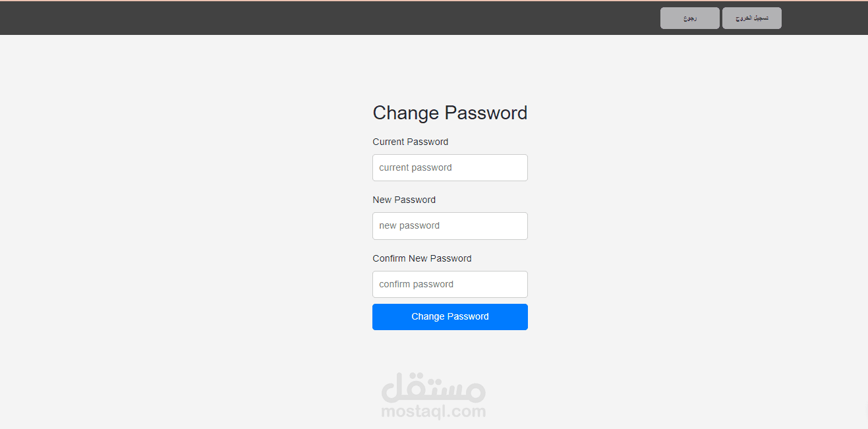868x429 pixels.
Task: Click the Arabic back button (رجوع)
Action: pos(689,18)
